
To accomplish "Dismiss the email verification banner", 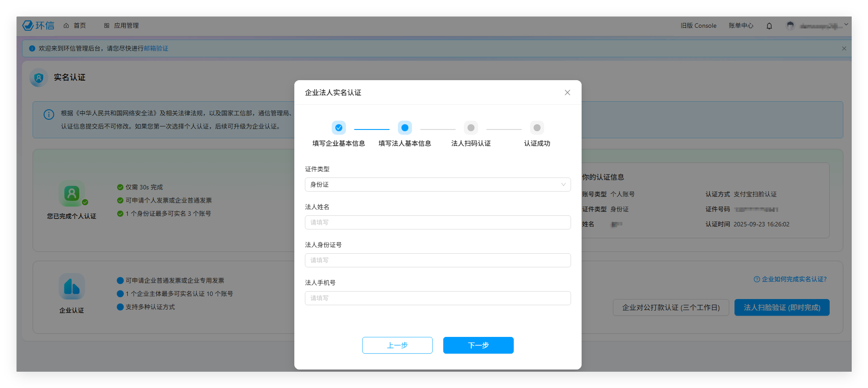I will point(844,48).
